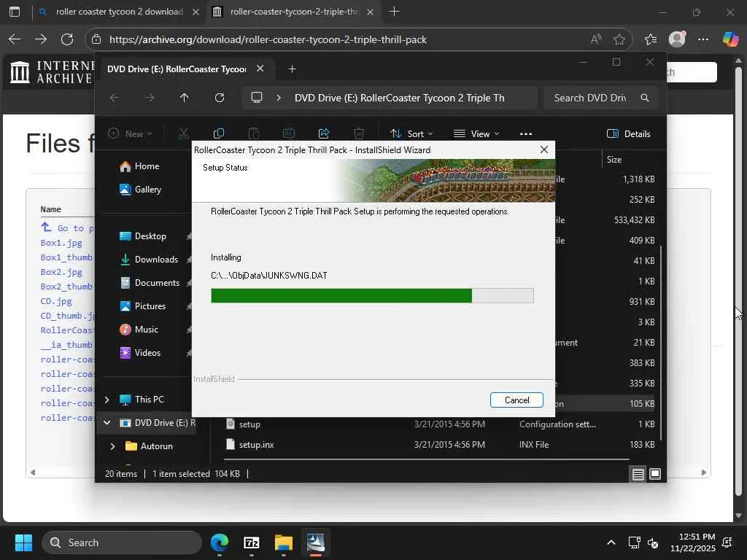The image size is (747, 560).
Task: Open a new browser tab
Action: point(395,12)
